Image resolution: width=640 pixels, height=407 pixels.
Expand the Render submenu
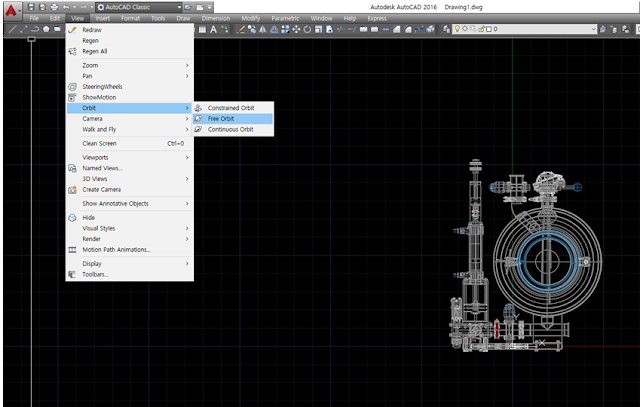tap(130, 239)
